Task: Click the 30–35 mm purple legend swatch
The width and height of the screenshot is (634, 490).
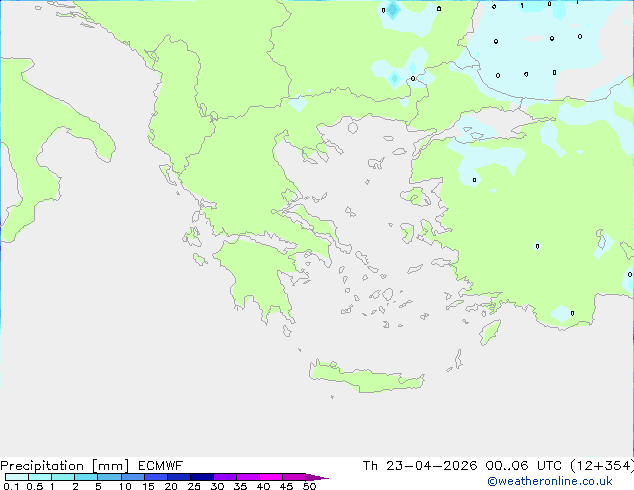Action: 225,477
